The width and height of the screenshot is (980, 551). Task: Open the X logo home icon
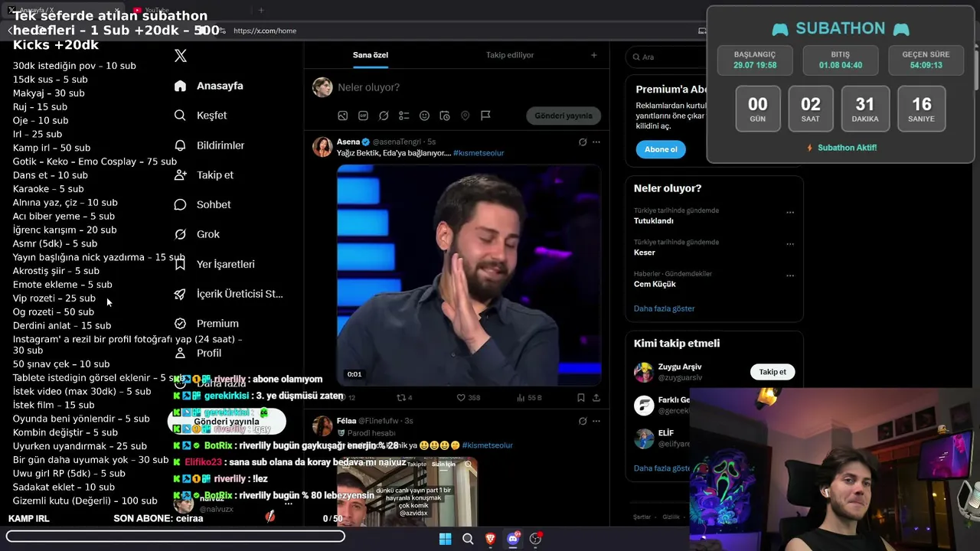click(181, 56)
